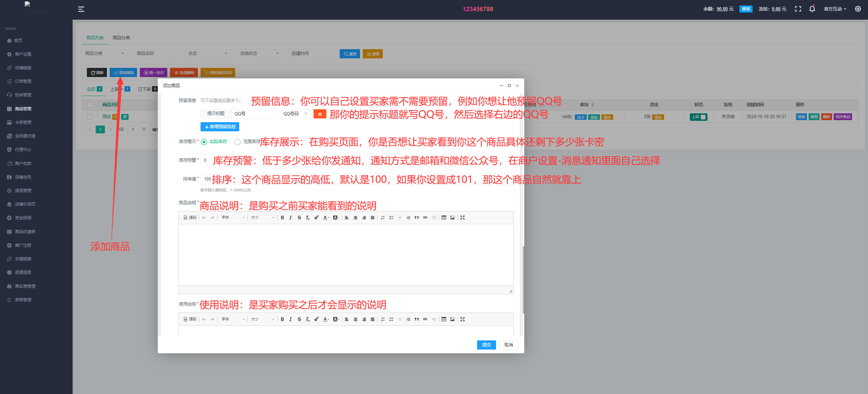
Task: Apply strikethrough in 商品说明 editor
Action: tap(299, 218)
